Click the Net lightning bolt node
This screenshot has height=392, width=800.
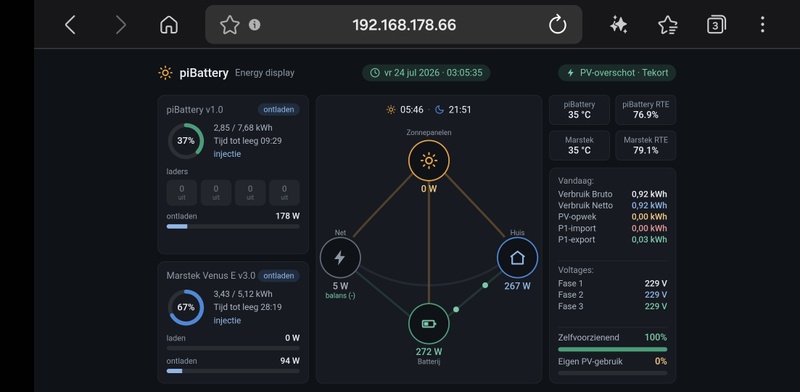click(x=340, y=258)
